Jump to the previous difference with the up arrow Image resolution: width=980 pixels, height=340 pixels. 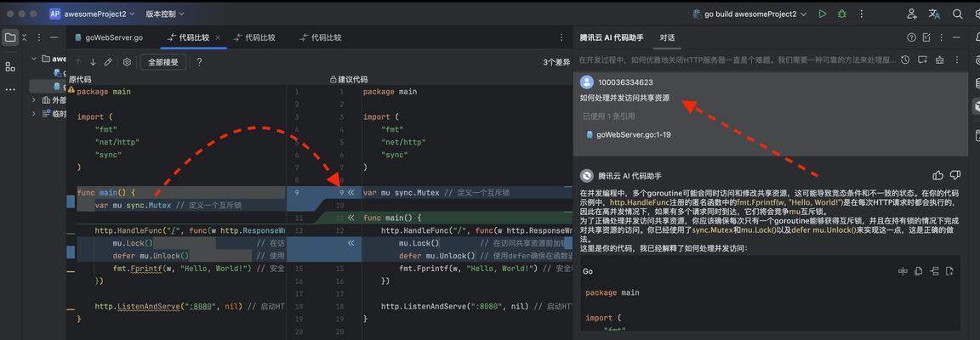(78, 62)
